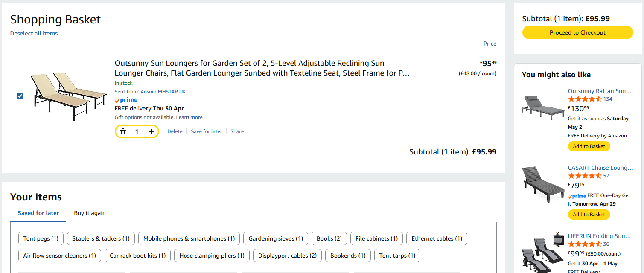Switch to the Buy it again tab

90,213
